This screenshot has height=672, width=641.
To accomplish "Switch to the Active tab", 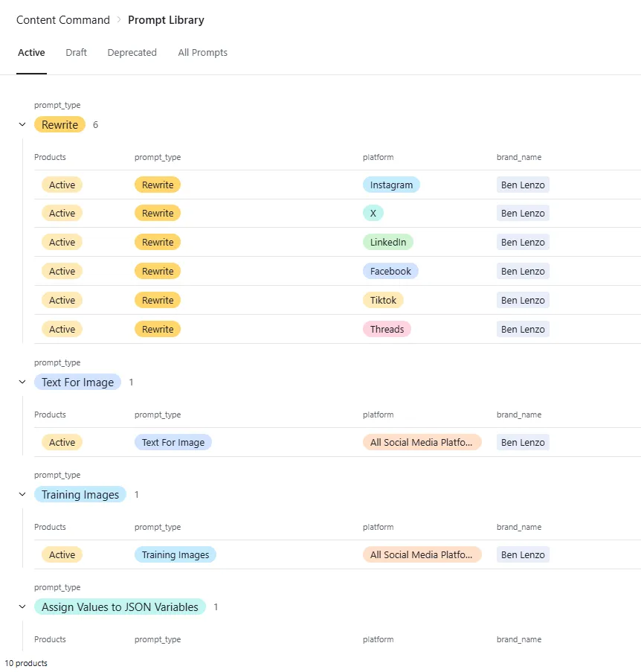I will (31, 52).
